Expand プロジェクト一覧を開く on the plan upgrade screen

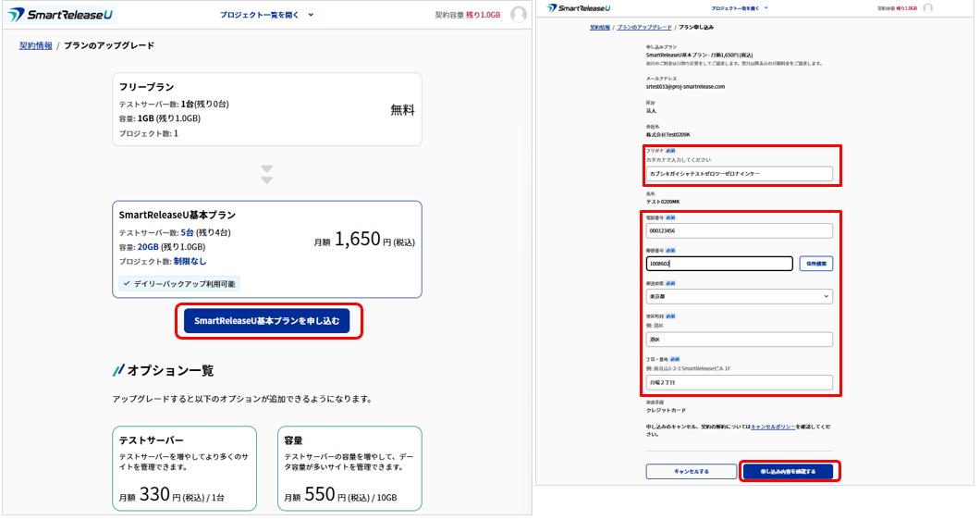(x=267, y=15)
